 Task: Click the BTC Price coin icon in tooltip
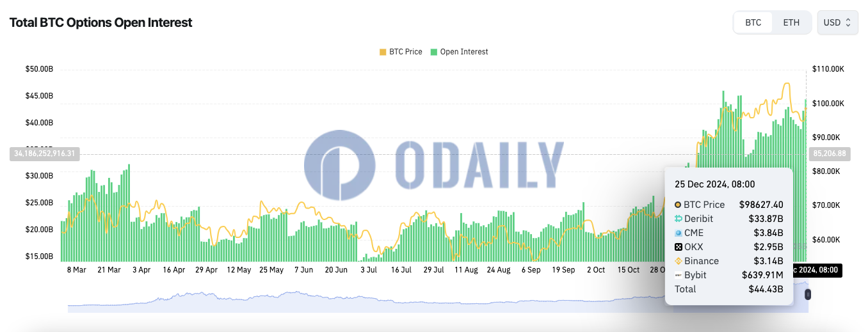pos(678,205)
